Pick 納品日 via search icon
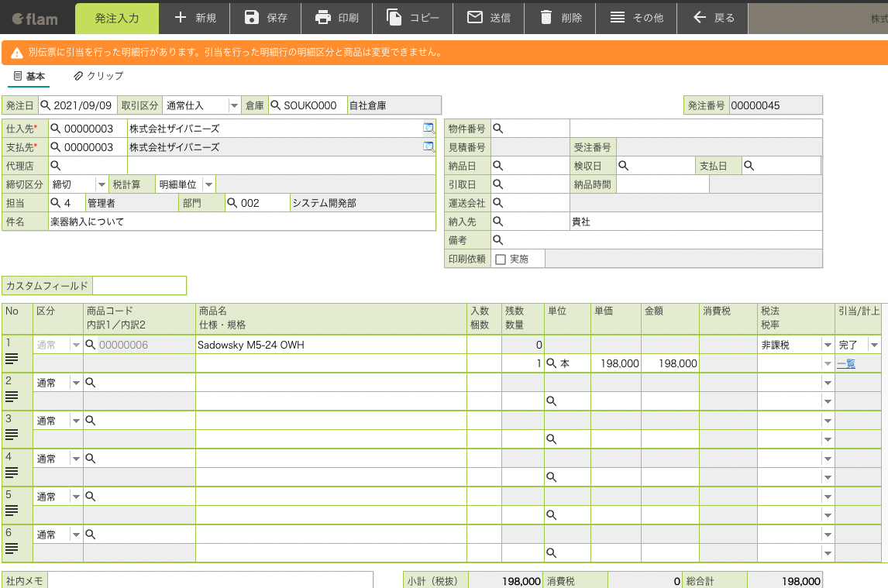 (497, 166)
